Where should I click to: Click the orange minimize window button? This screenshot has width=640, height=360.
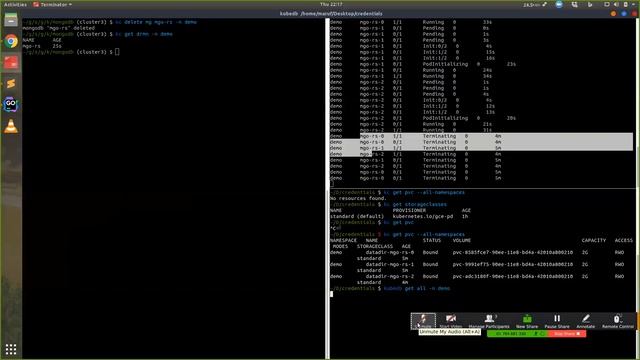(613, 13)
